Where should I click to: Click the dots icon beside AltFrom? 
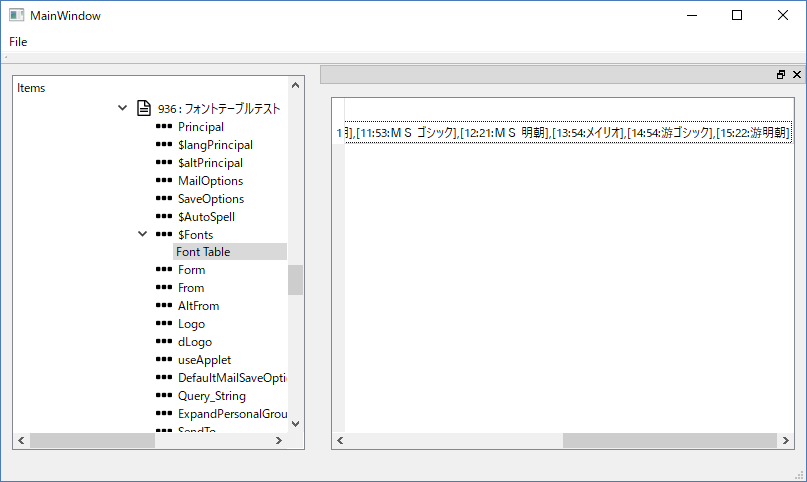(x=164, y=305)
